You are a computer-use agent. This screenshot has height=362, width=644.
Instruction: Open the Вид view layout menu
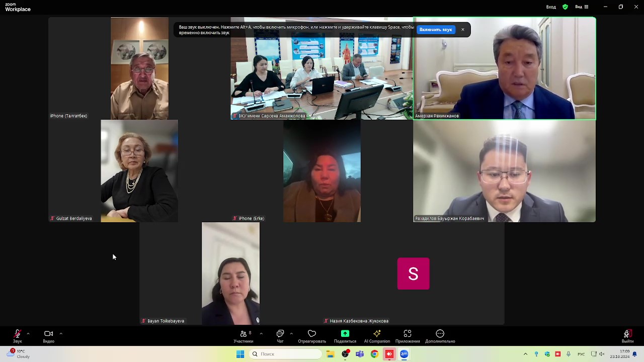[x=582, y=7]
